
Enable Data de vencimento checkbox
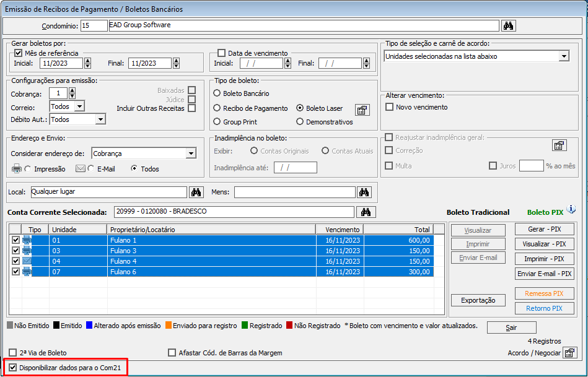222,53
